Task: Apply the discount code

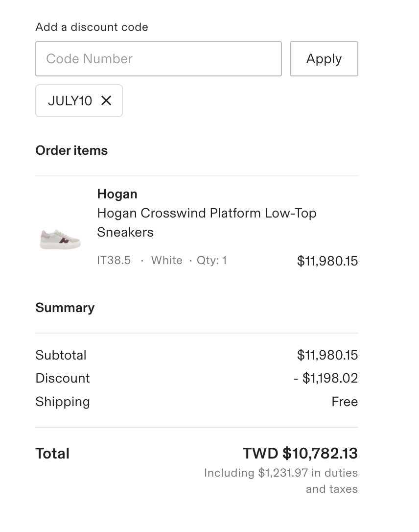Action: click(x=324, y=59)
